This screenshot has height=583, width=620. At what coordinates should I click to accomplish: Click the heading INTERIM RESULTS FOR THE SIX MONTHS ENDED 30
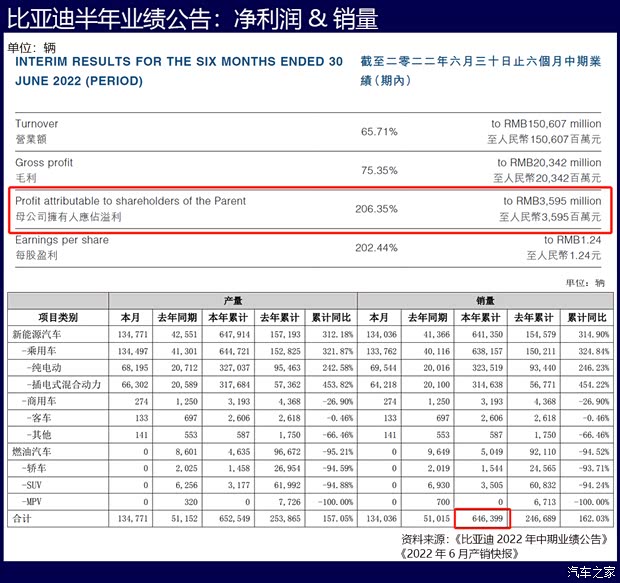coord(179,62)
